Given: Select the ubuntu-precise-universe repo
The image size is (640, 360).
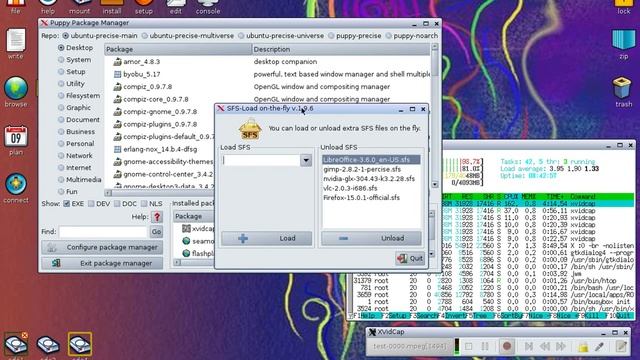Looking at the screenshot, I should (x=281, y=36).
